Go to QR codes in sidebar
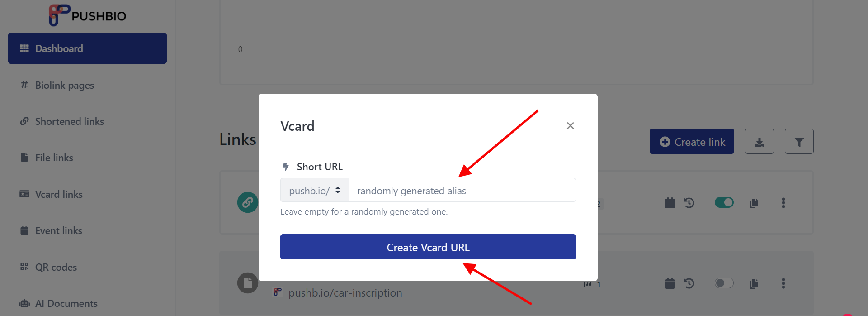 pyautogui.click(x=56, y=267)
